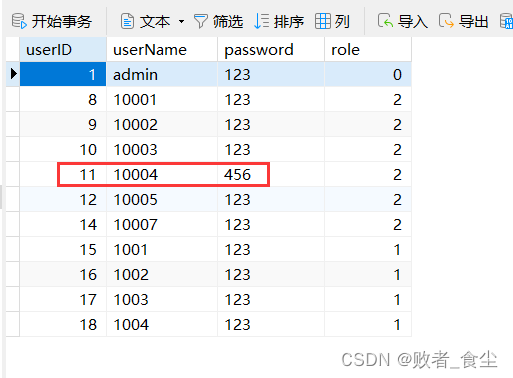Click the role column header

coord(368,50)
